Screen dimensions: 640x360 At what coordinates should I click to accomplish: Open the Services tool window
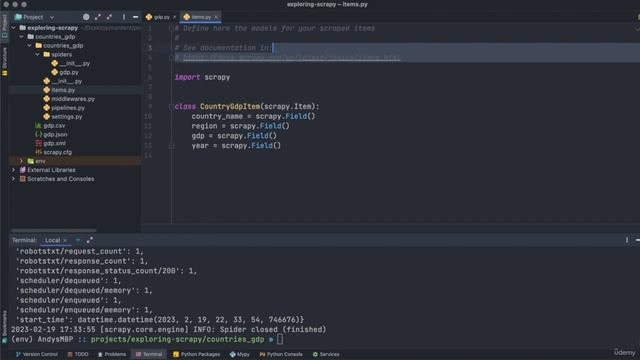326,354
